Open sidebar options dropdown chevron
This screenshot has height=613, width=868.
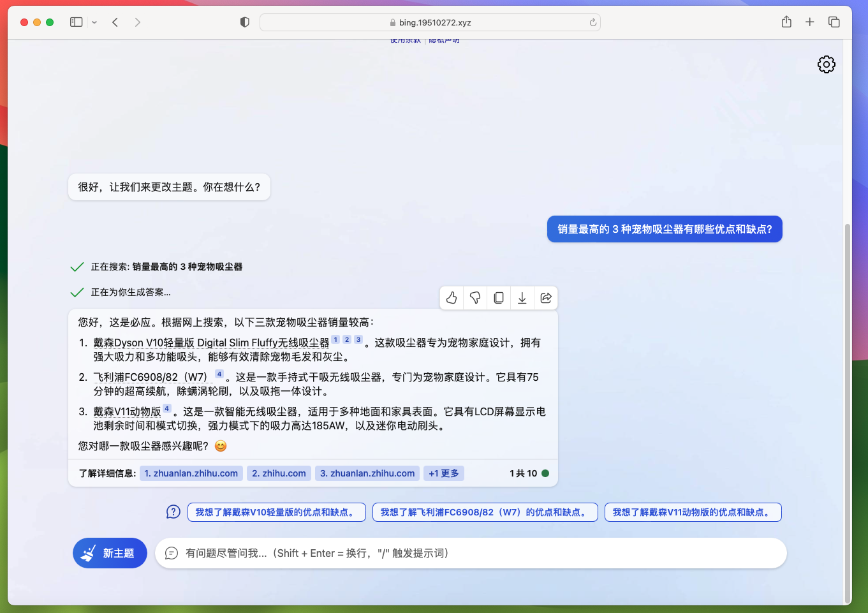pos(94,22)
